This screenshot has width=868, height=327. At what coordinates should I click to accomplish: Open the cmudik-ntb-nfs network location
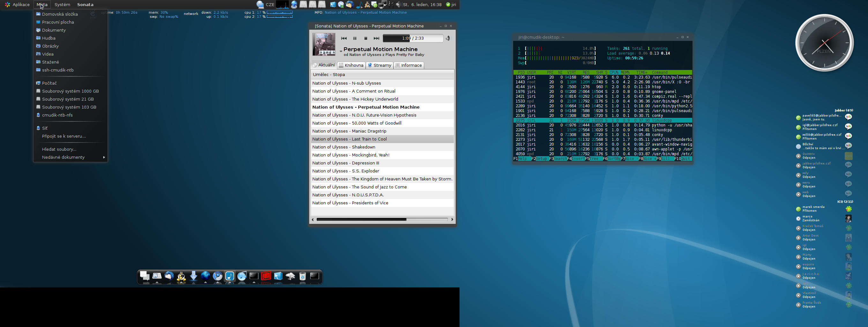pyautogui.click(x=71, y=115)
